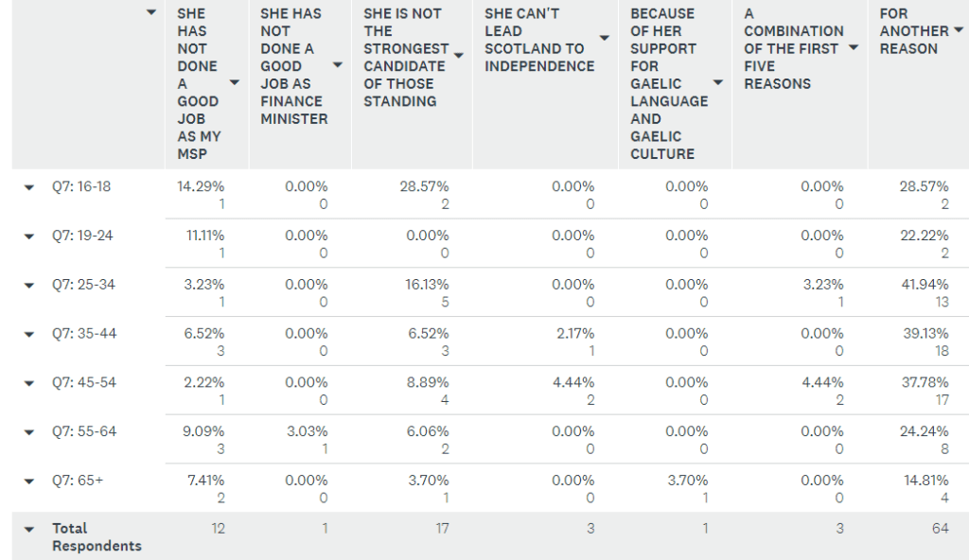Open 'Combination of first five reasons' arrow
This screenshot has width=969, height=560.
click(x=854, y=47)
